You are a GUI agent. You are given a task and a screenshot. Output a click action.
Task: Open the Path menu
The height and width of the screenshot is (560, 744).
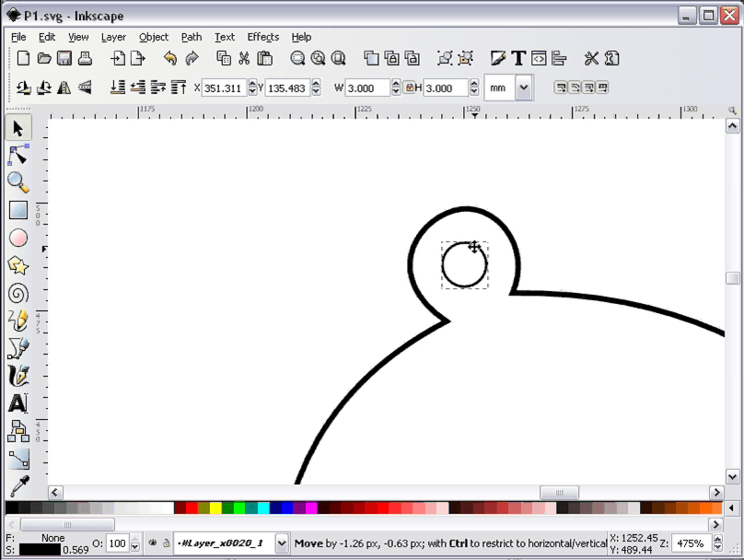pyautogui.click(x=191, y=37)
